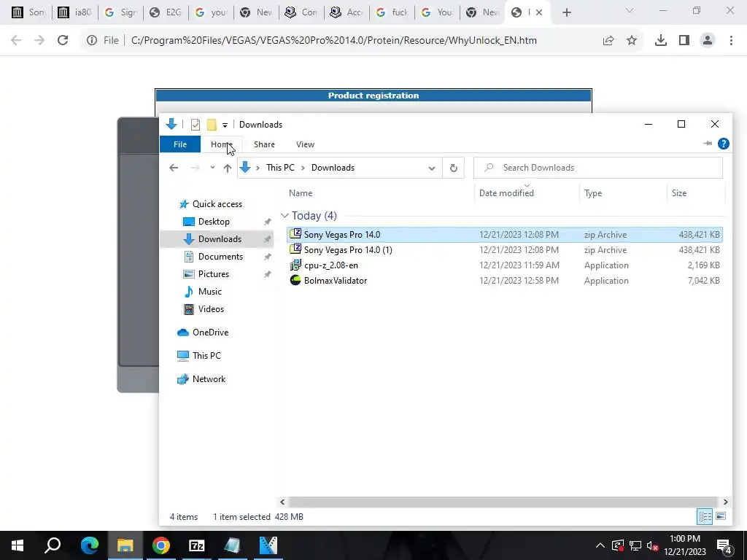This screenshot has width=747, height=560.
Task: Select the Sony Vegas Pro 14.0 (1) file
Action: [504, 249]
